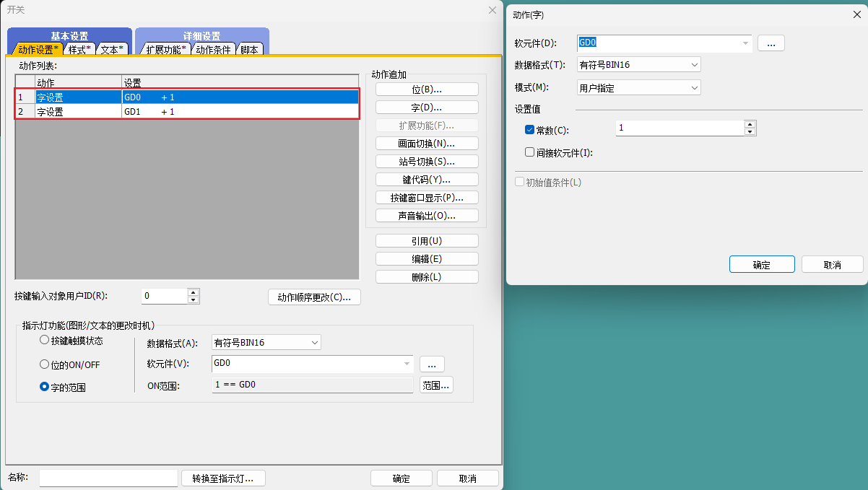Uncheck the 常数(C) checkbox
Image resolution: width=868 pixels, height=490 pixels.
point(529,130)
